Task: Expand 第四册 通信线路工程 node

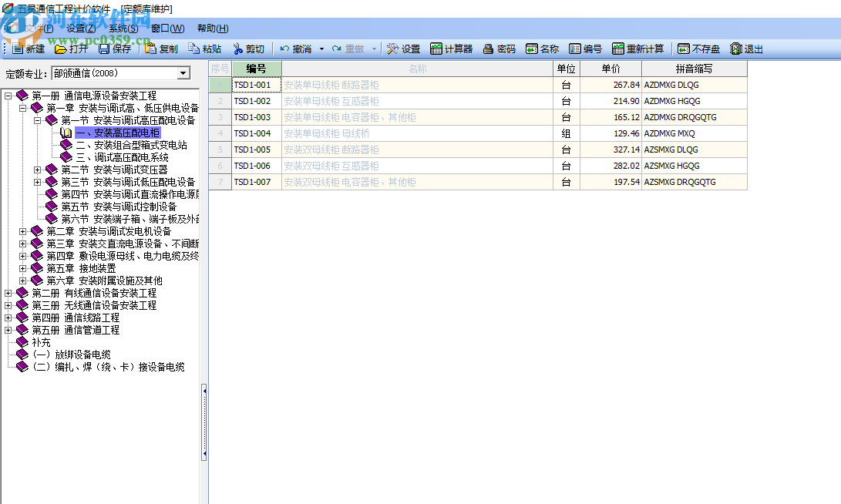Action: (x=8, y=318)
